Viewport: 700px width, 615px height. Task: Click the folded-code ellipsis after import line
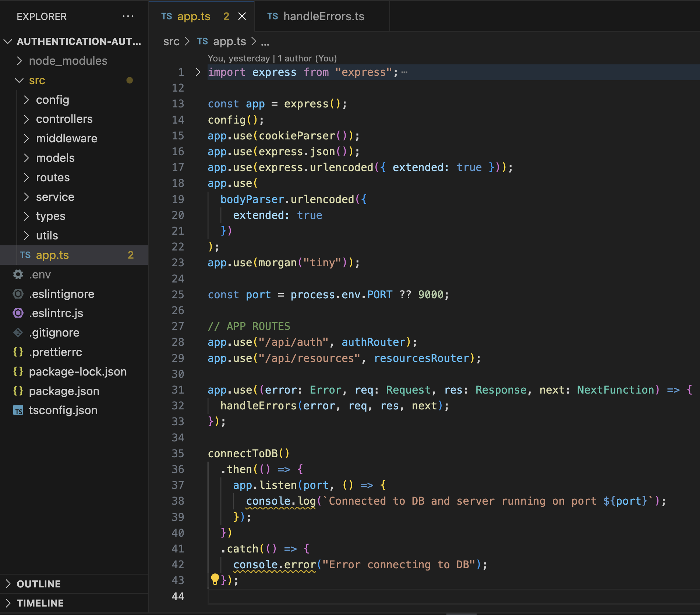click(x=404, y=72)
